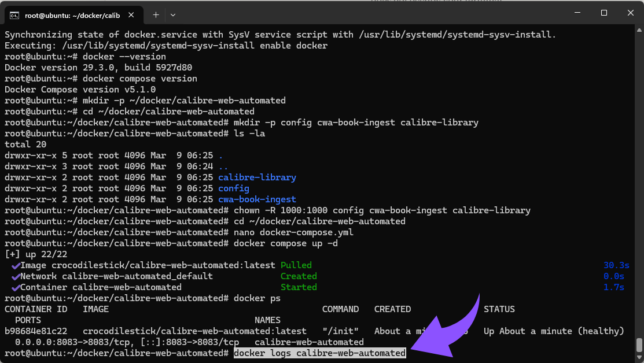Click the green Pulled status text
The width and height of the screenshot is (644, 363).
click(x=296, y=265)
